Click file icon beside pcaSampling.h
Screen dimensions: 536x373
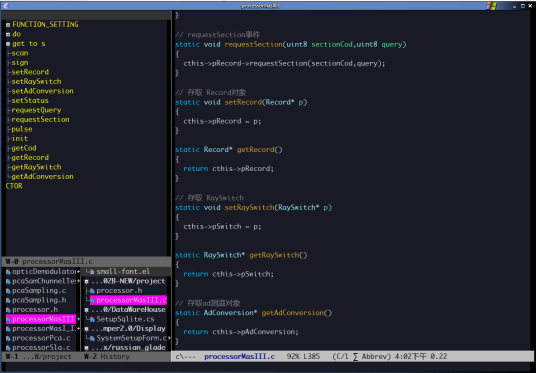coord(8,301)
